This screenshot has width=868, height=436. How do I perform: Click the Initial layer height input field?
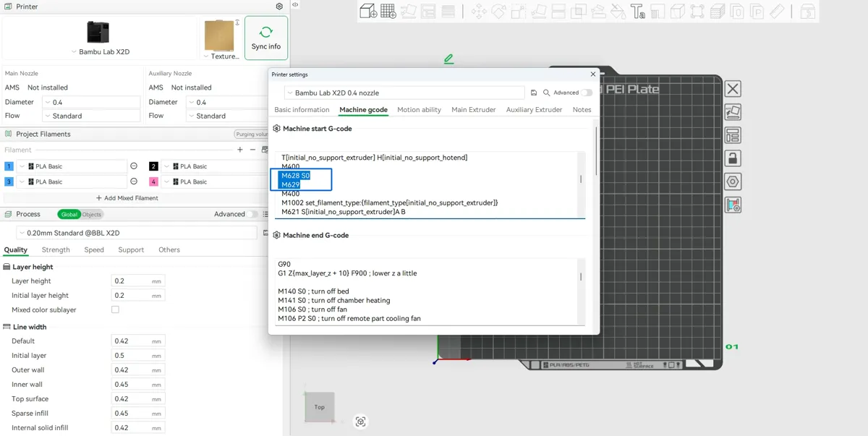(138, 295)
